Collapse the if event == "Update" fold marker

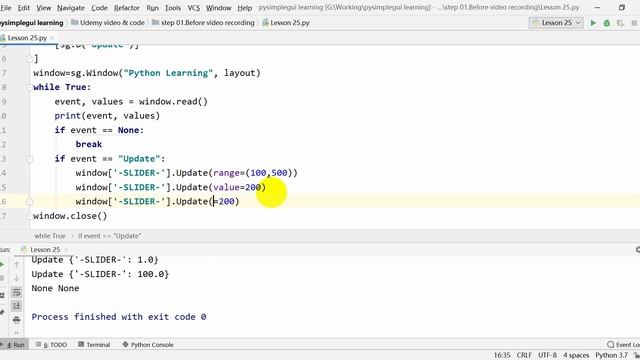[29, 159]
